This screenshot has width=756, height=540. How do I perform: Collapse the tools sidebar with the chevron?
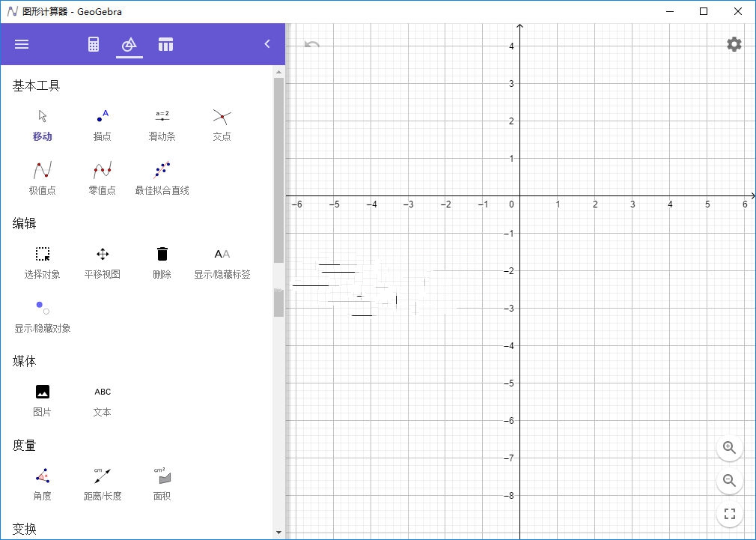pos(267,43)
